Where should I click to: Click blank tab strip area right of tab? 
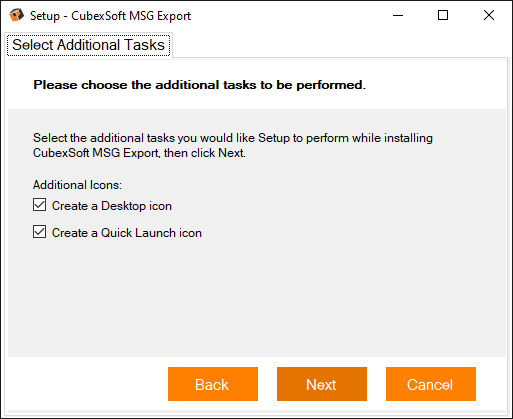(340, 45)
